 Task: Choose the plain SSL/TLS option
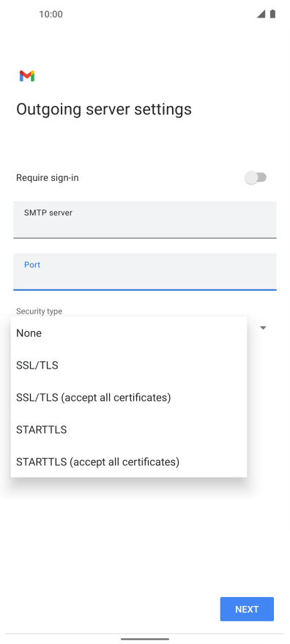coord(129,365)
